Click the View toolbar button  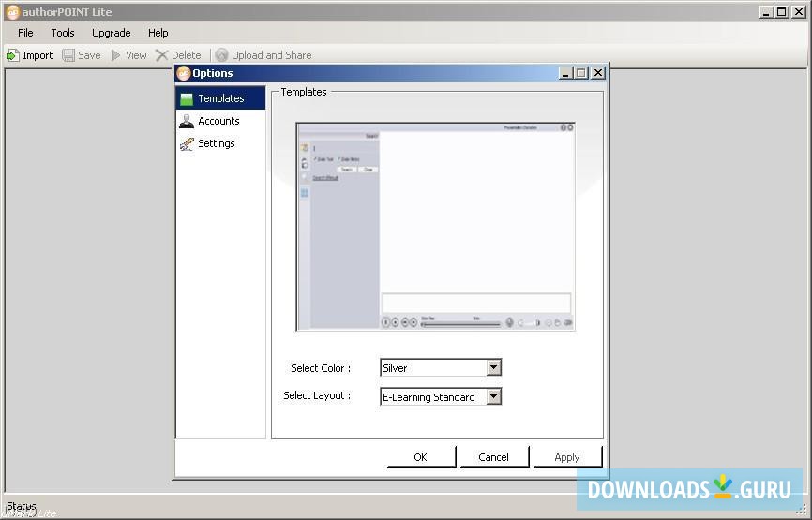click(129, 55)
